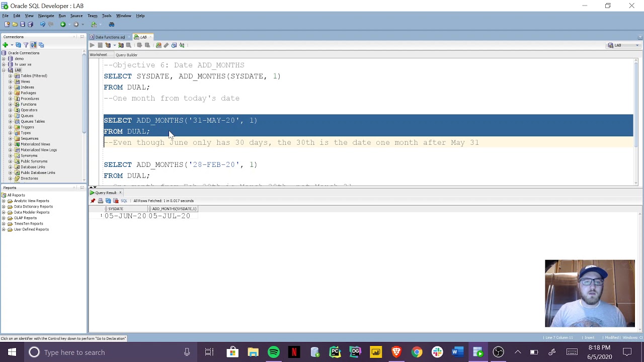
Task: Click the Refresh connections icon
Action: coord(18,45)
